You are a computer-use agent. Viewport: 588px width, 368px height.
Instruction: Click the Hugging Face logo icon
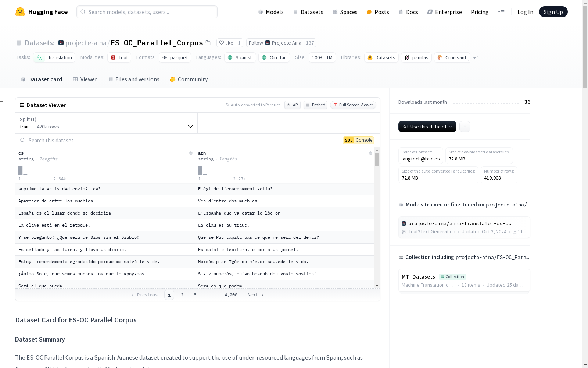click(20, 12)
